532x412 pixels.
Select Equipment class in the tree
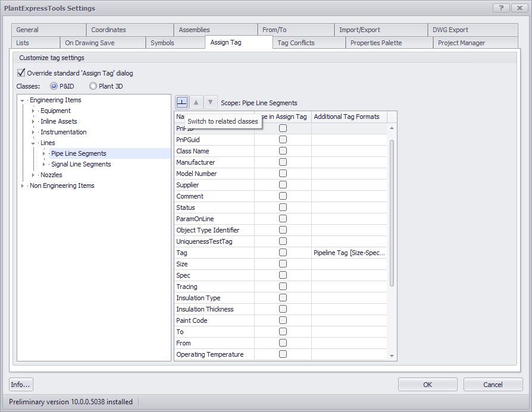(x=56, y=111)
